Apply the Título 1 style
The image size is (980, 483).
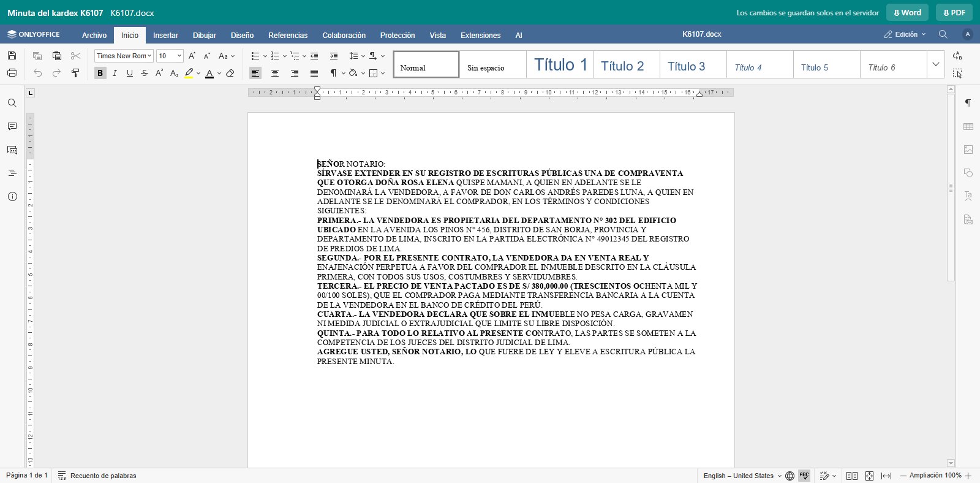pos(560,64)
